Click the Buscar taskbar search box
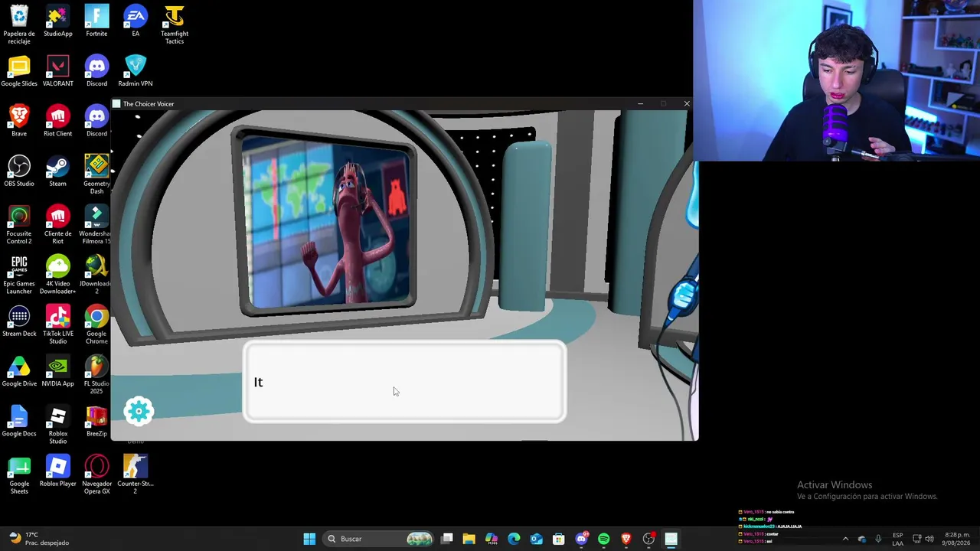Image resolution: width=980 pixels, height=551 pixels. tap(381, 539)
